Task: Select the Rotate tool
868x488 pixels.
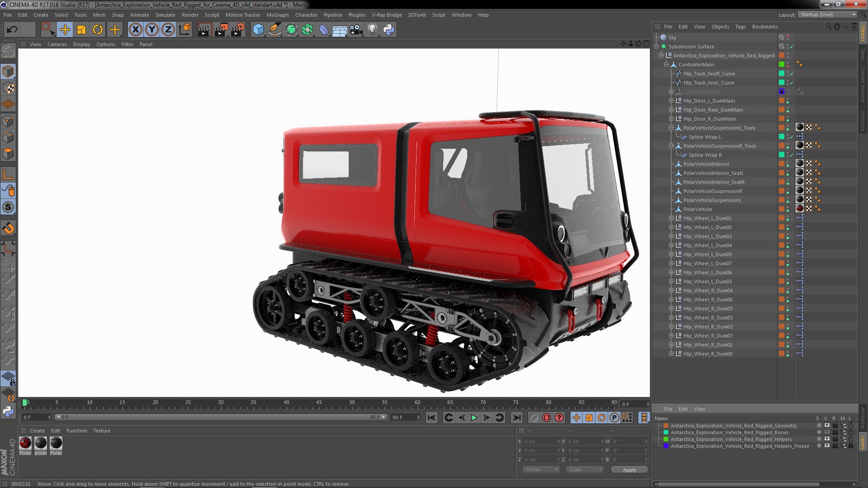Action: (98, 30)
